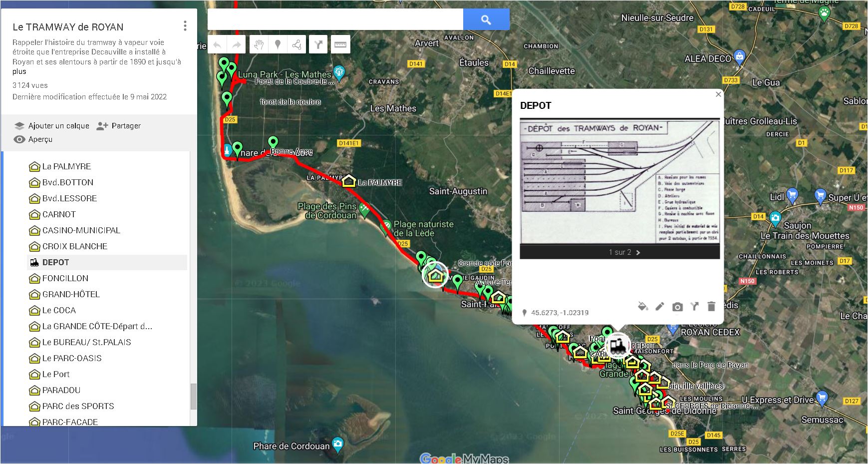Select the DEPOT row in layer list

(107, 262)
